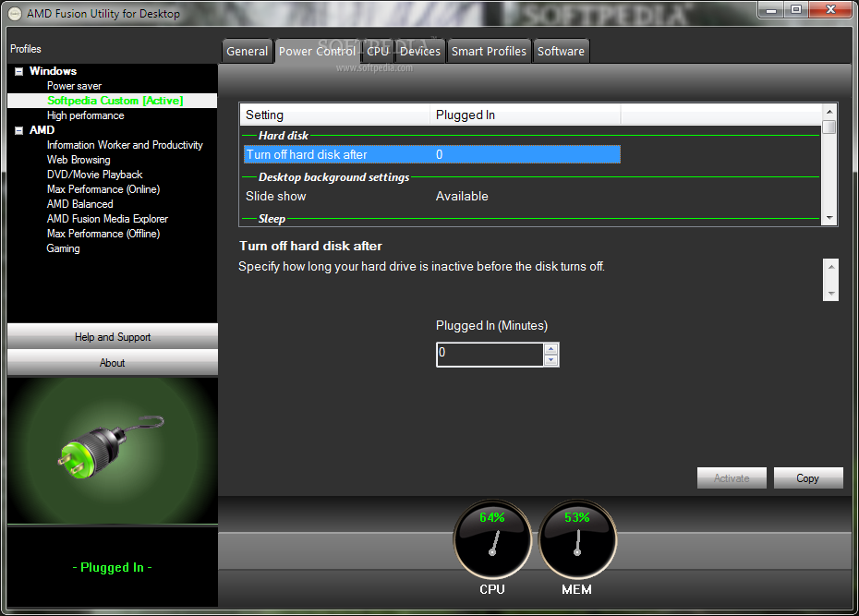Select the AMD Fusion Media Explorer profile

click(107, 219)
